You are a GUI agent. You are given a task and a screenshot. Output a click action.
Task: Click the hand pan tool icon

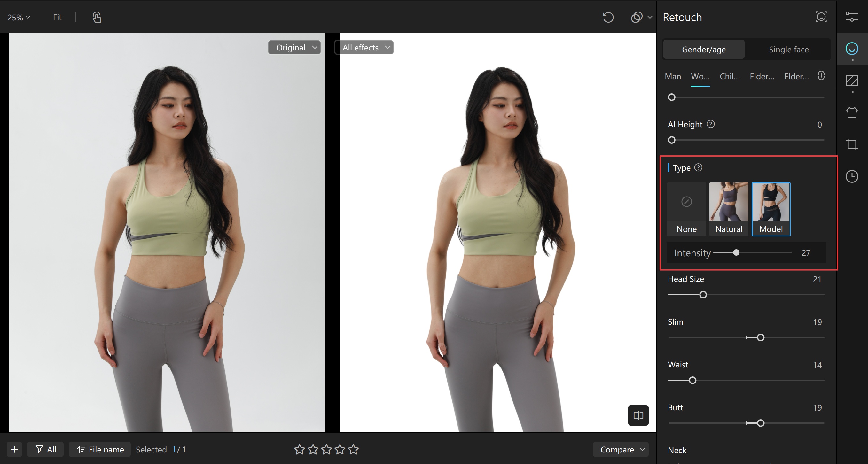[x=97, y=18]
